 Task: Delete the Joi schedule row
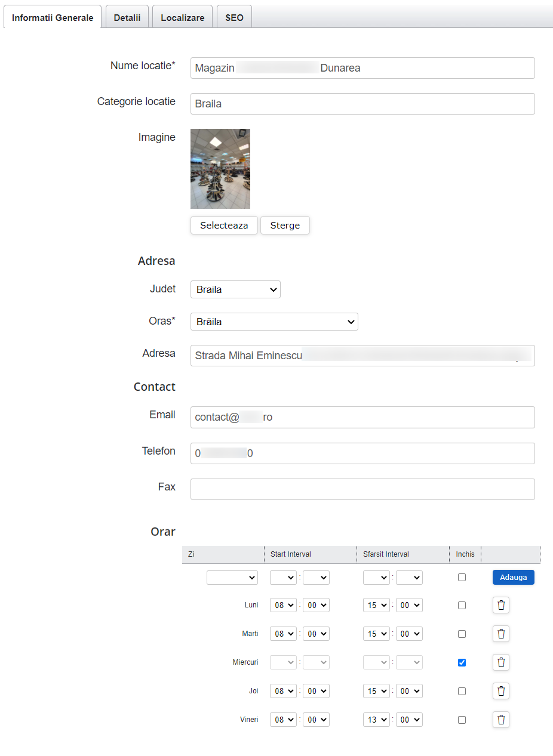[x=501, y=691]
